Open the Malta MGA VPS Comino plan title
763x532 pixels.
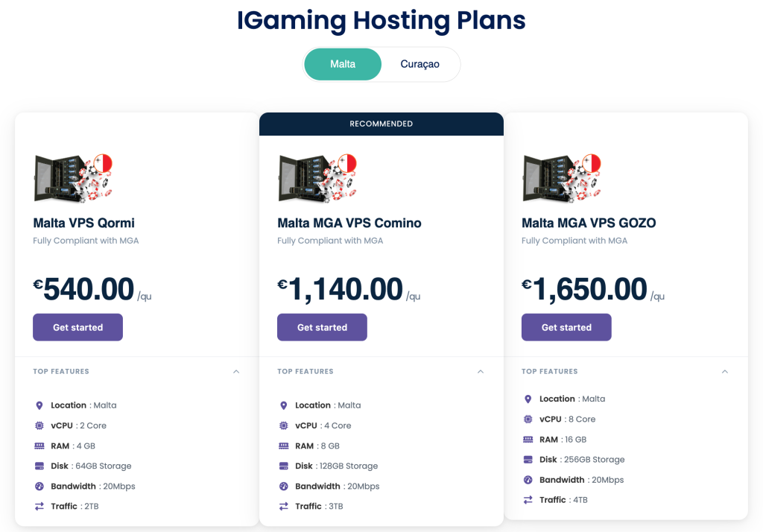click(x=349, y=223)
